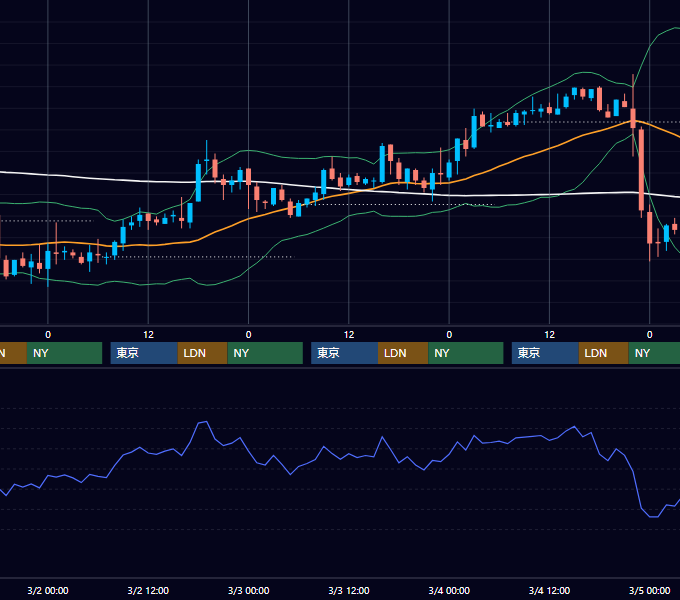Click the 3/2 12:00 date label
The image size is (680, 600).
click(x=148, y=590)
